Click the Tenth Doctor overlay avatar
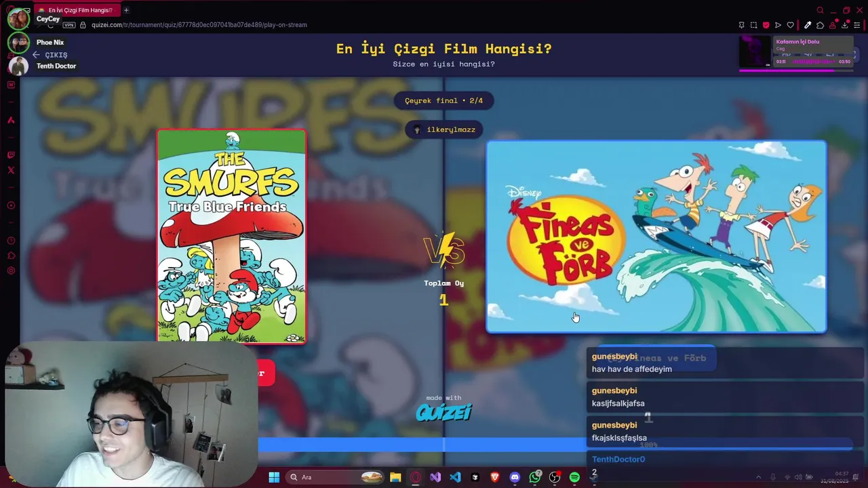Image resolution: width=868 pixels, height=488 pixels. [x=18, y=66]
